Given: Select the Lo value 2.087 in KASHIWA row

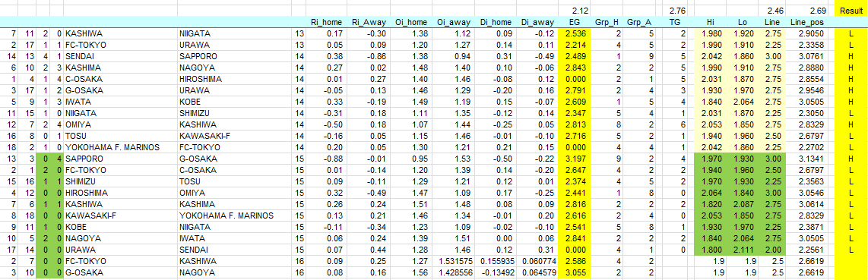Looking at the screenshot, I should coord(742,204).
